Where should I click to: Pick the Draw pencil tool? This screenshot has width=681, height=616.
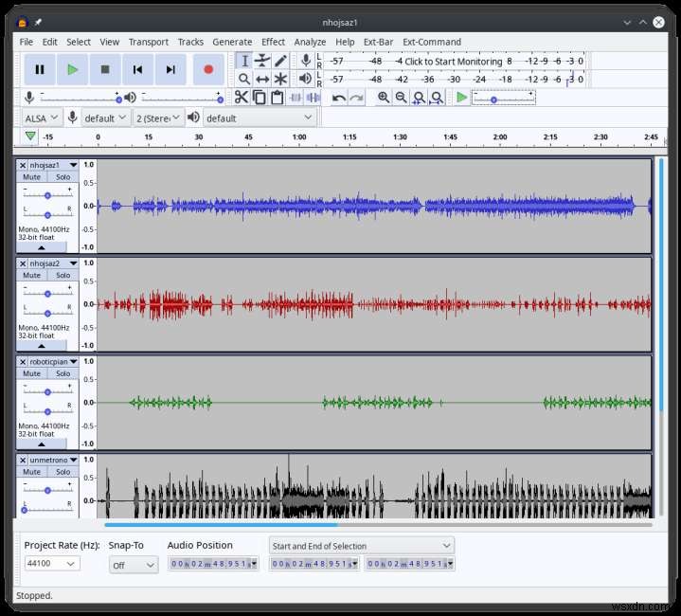point(280,61)
